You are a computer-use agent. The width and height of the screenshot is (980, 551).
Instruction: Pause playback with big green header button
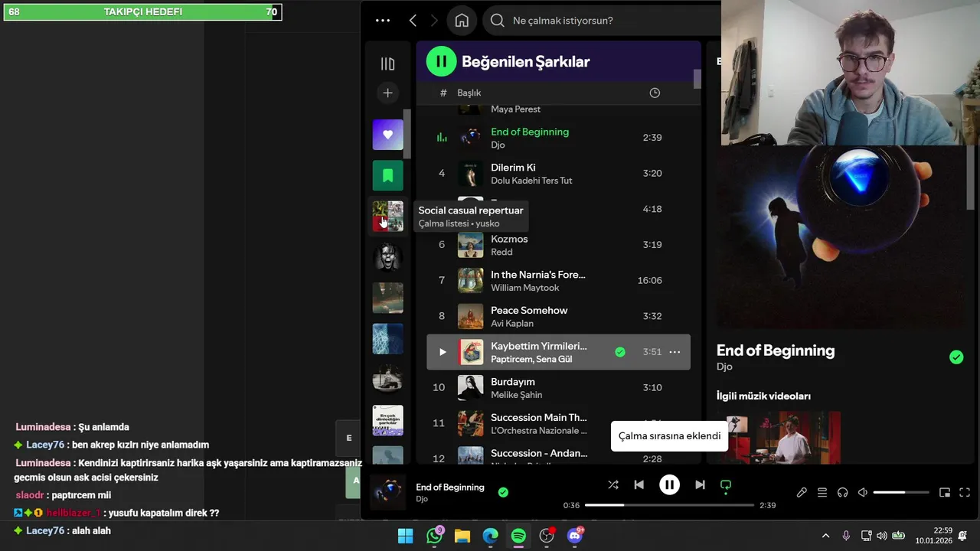[x=441, y=61]
